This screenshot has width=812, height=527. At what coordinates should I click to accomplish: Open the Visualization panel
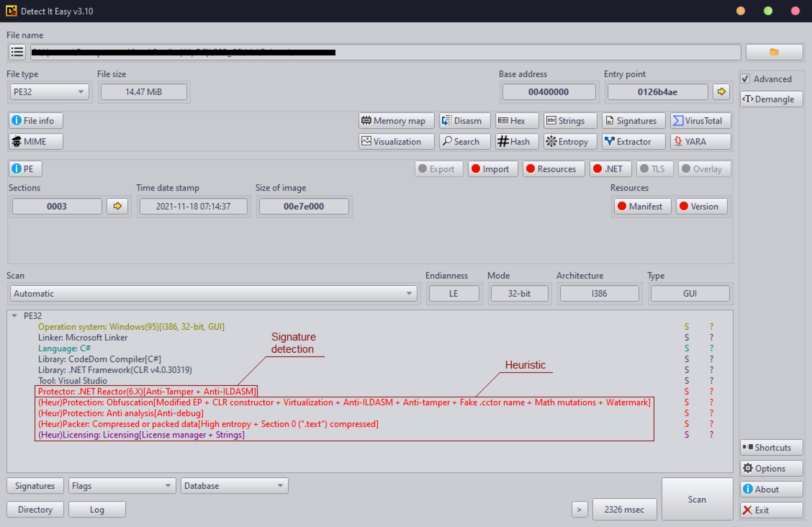(x=395, y=141)
